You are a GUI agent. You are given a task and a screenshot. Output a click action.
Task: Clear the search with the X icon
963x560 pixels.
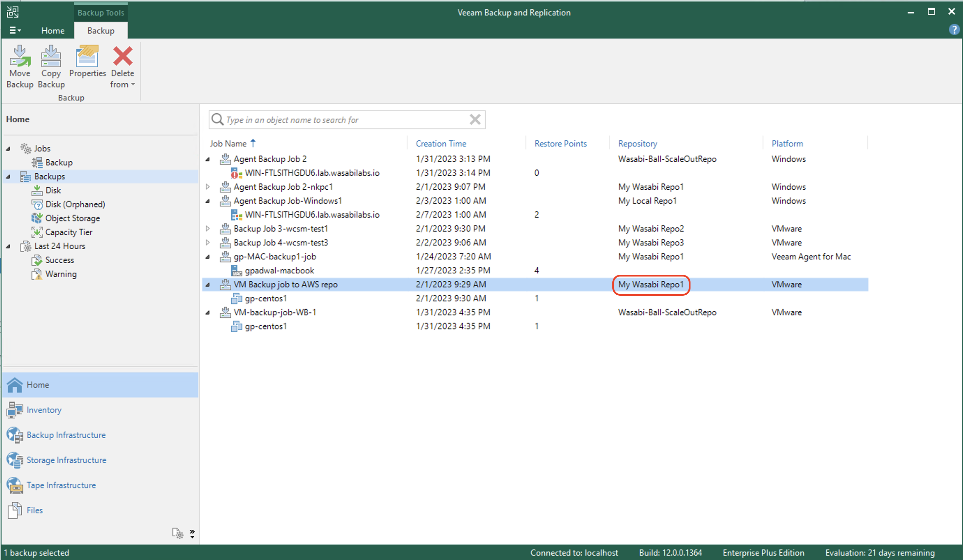tap(475, 120)
